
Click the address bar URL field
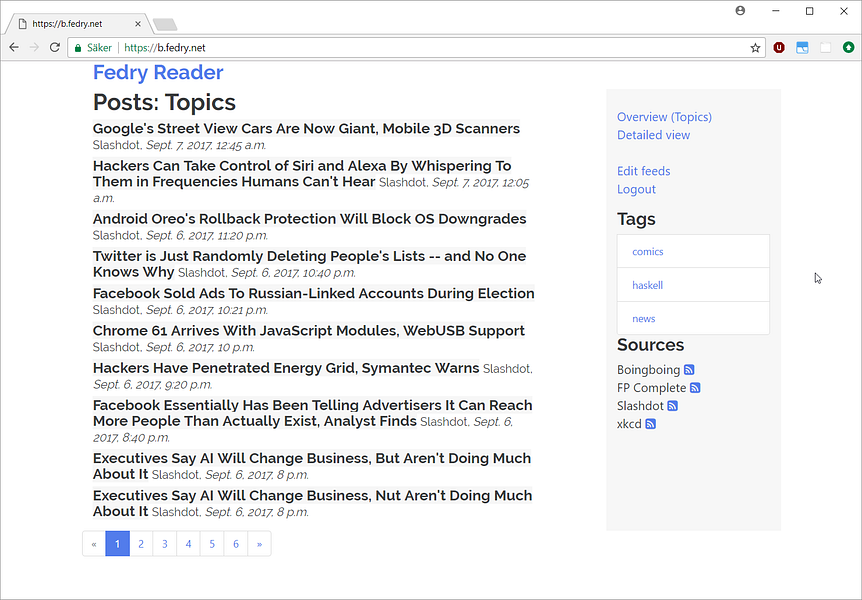click(400, 48)
